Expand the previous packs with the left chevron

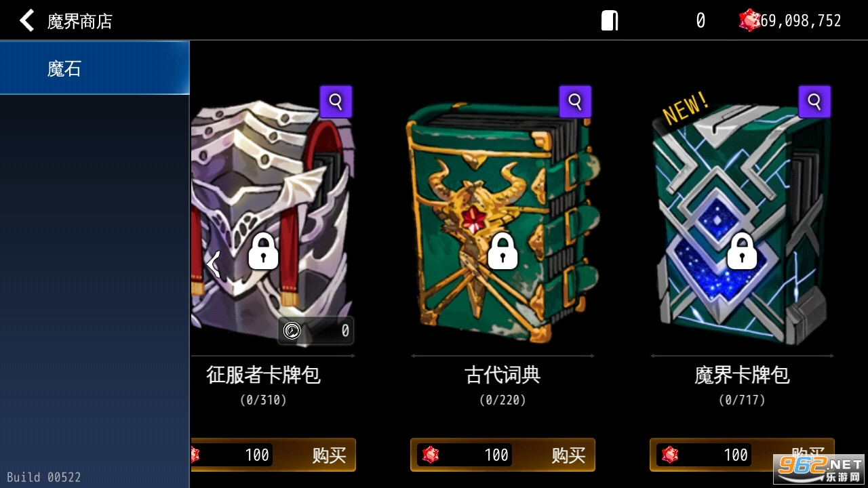point(214,264)
